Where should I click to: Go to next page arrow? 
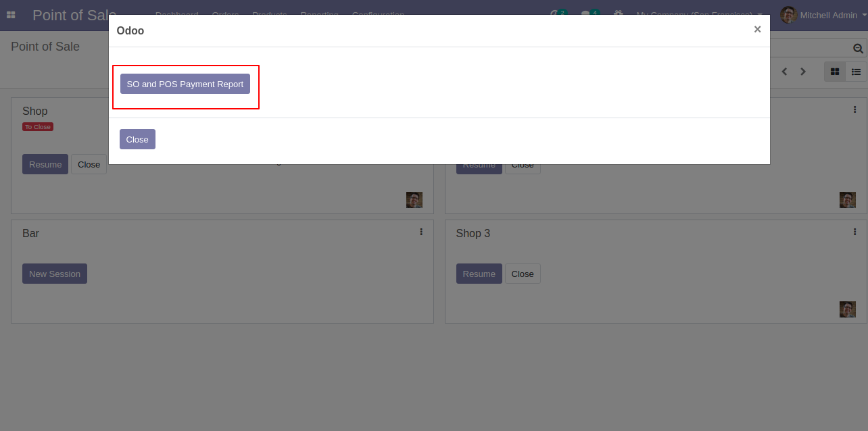tap(803, 72)
